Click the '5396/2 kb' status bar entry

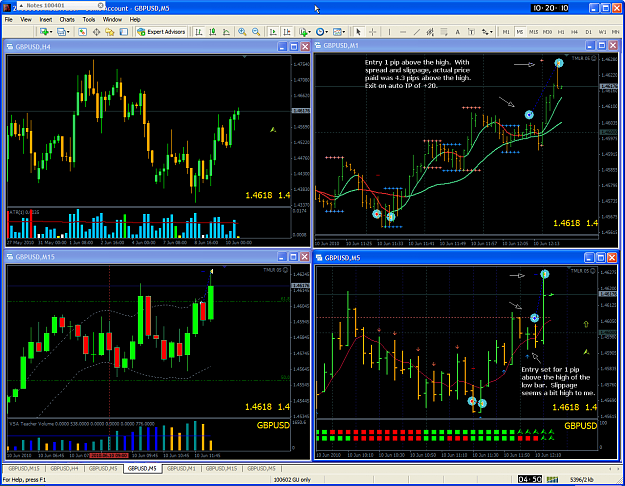[582, 480]
